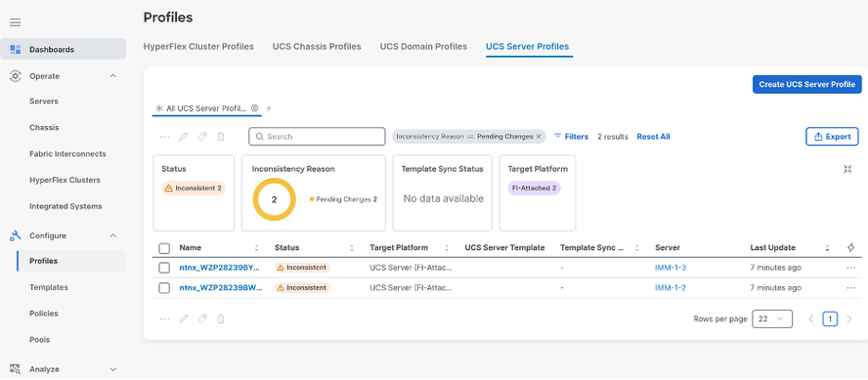The width and height of the screenshot is (868, 380).
Task: Click Reset All filters link
Action: click(x=653, y=136)
